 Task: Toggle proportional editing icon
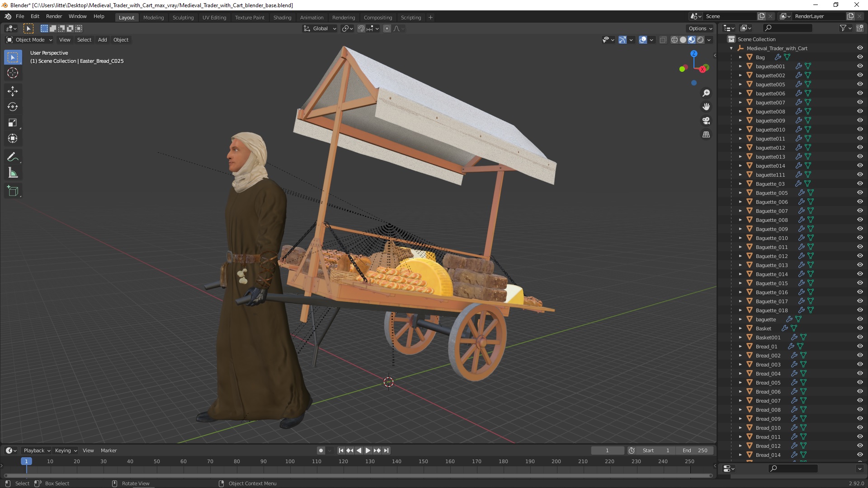tap(387, 28)
